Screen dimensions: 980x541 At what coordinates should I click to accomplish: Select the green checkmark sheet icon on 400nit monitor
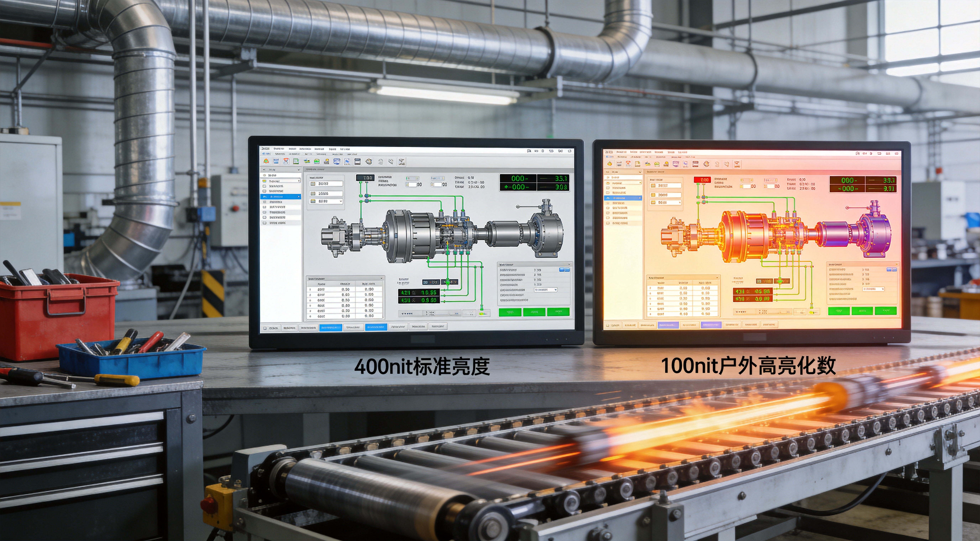pos(296,161)
